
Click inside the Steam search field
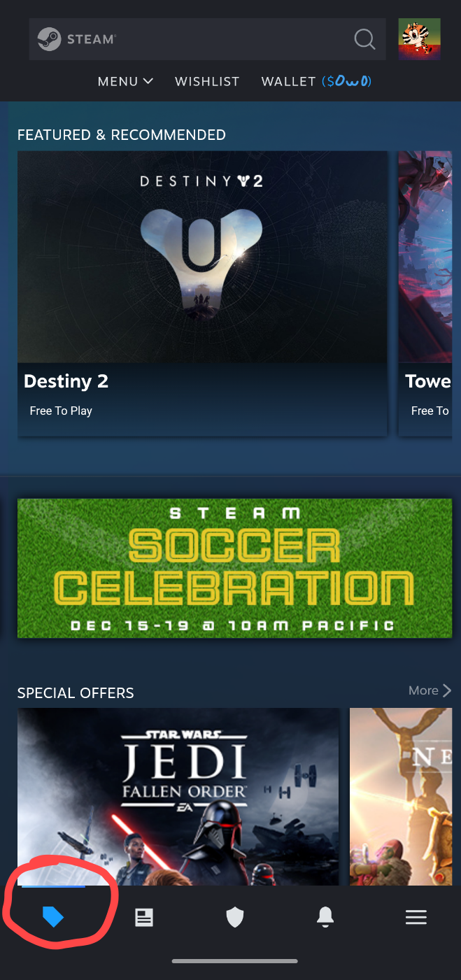click(x=207, y=39)
